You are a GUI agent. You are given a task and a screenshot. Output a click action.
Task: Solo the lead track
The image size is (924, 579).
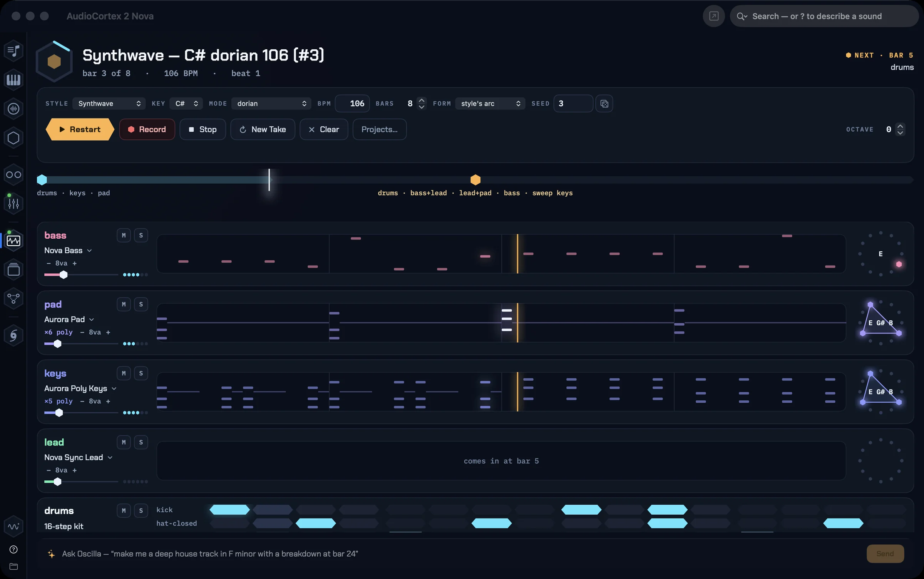coord(141,442)
